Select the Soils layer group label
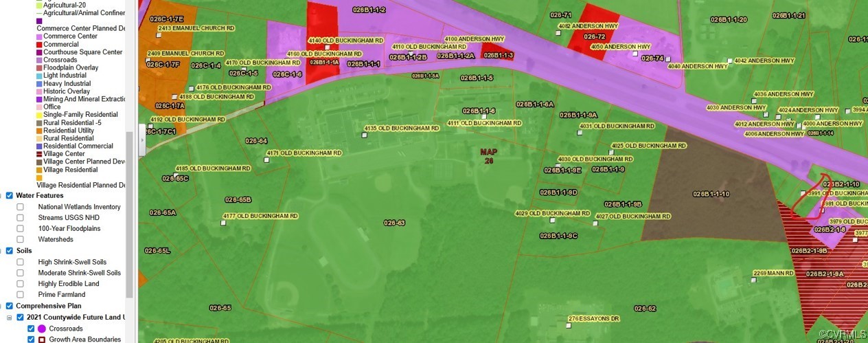The image size is (868, 343). (x=24, y=251)
